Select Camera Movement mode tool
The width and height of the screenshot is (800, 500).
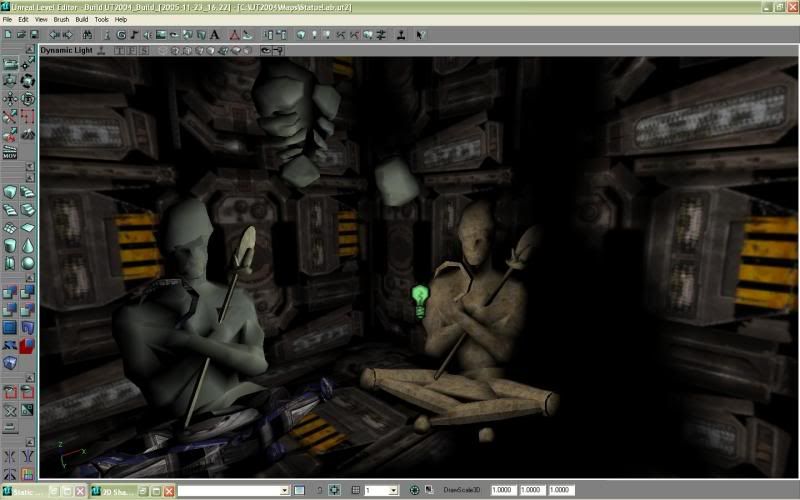click(x=10, y=63)
